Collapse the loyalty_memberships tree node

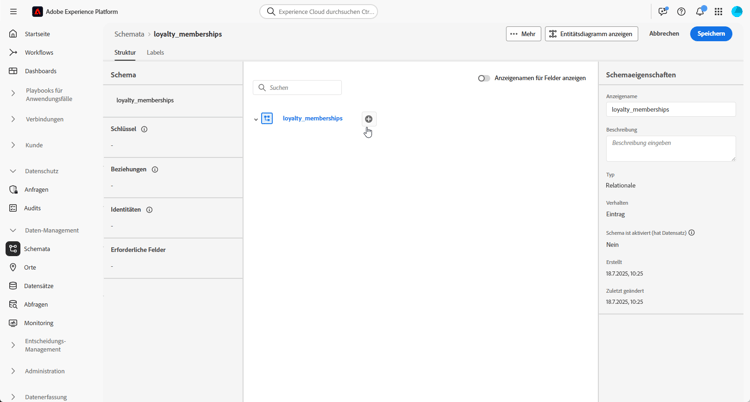click(x=256, y=119)
